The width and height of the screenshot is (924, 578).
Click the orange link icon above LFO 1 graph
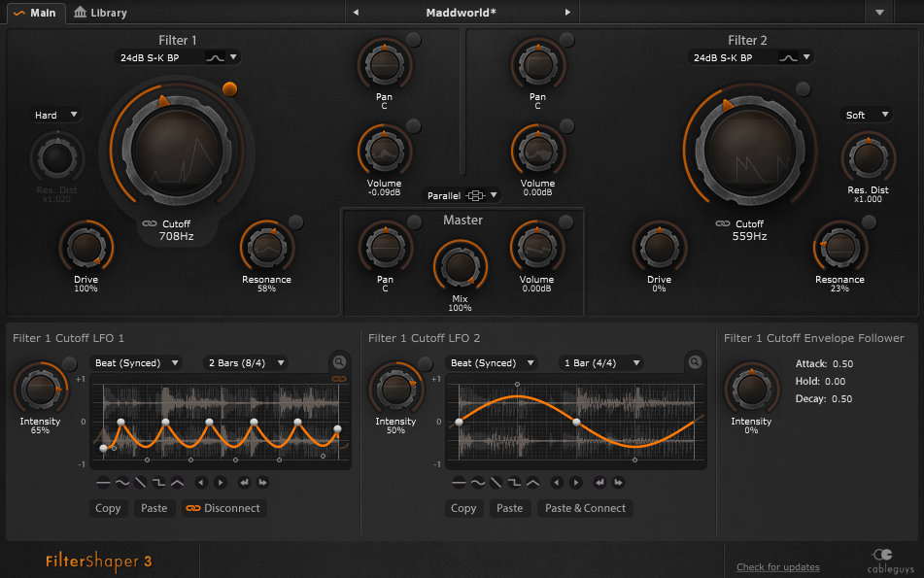[339, 379]
